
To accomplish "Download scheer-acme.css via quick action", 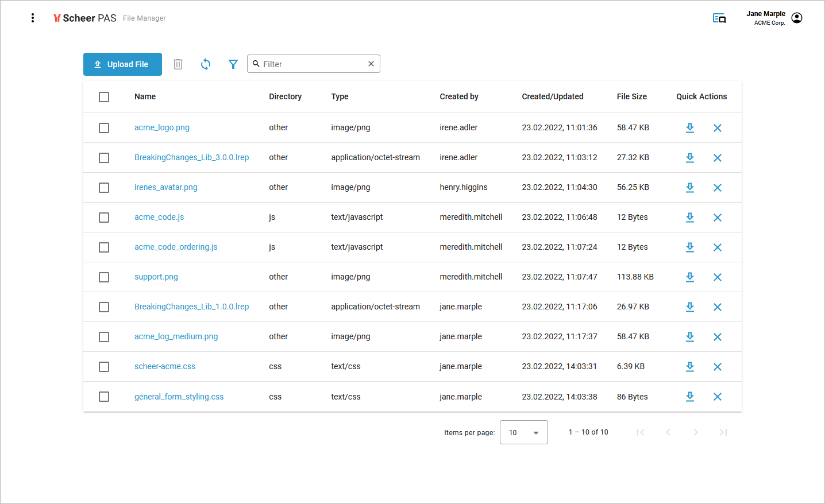I will pos(690,367).
